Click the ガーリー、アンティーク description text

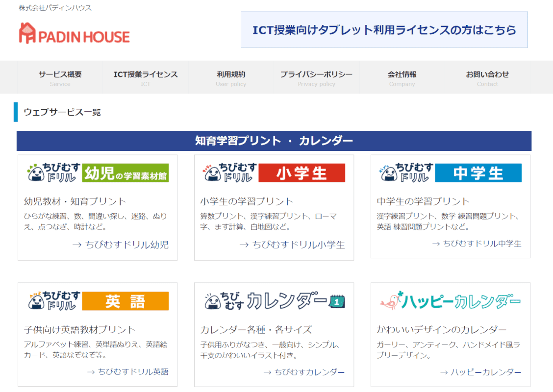pos(448,350)
